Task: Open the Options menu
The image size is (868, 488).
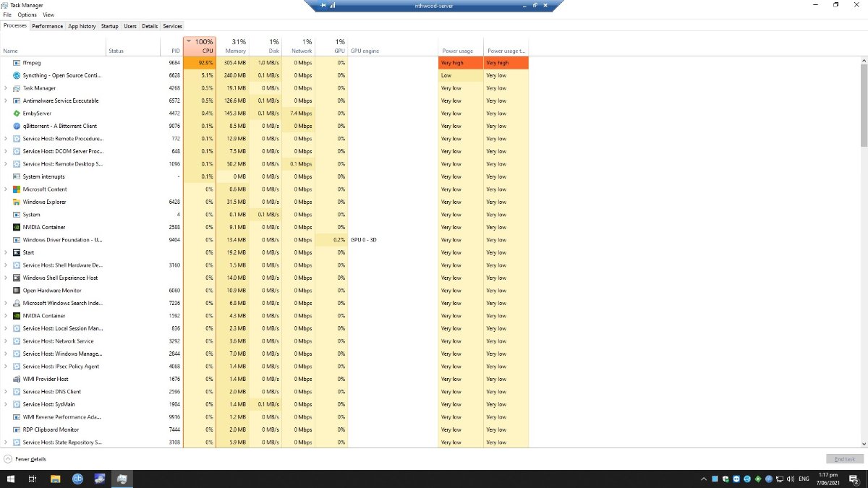Action: coord(27,14)
